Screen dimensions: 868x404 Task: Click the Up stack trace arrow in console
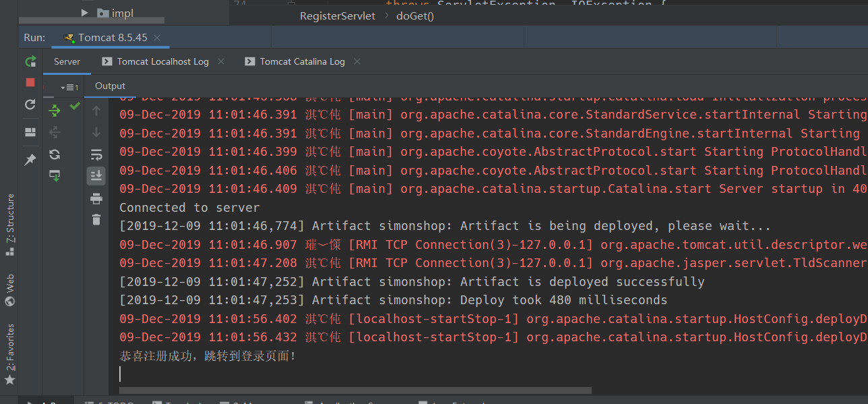(96, 111)
